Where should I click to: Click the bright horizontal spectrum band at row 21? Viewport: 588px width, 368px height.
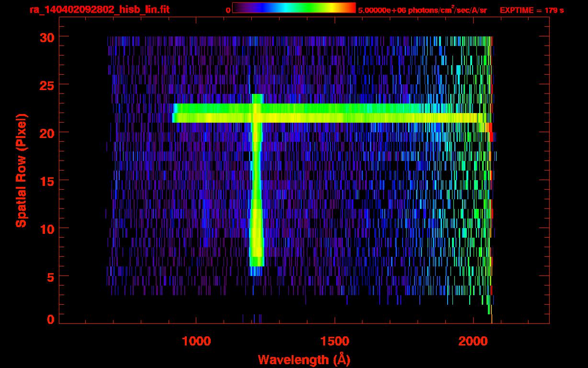pyautogui.click(x=328, y=118)
